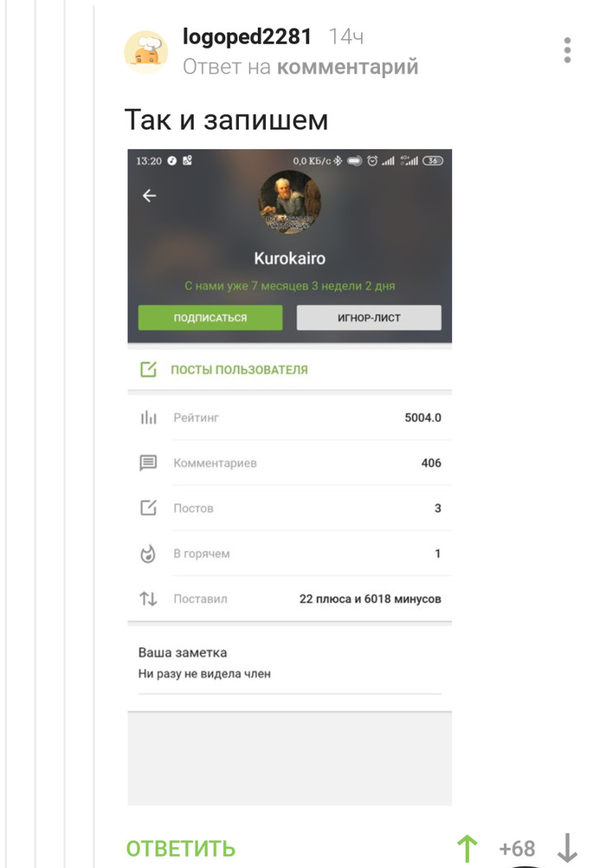Open the parent комментарий link
606x868 pixels.
[347, 67]
